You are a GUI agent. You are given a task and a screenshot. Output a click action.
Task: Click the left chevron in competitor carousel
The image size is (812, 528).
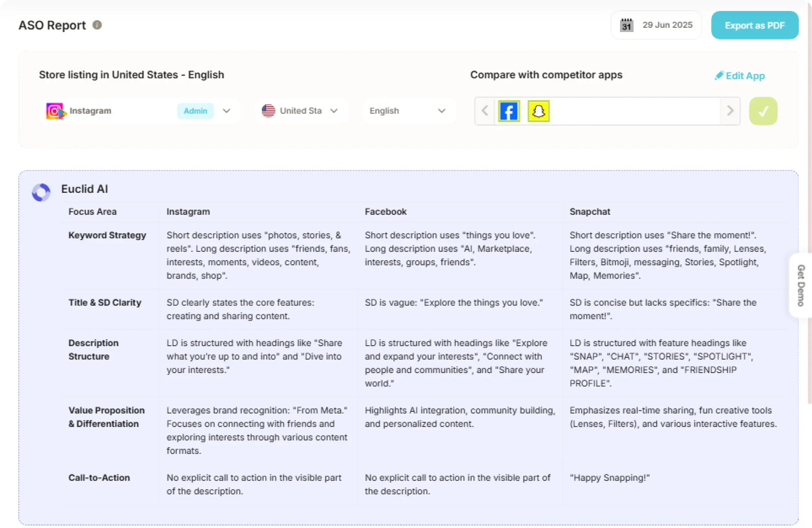coord(484,111)
